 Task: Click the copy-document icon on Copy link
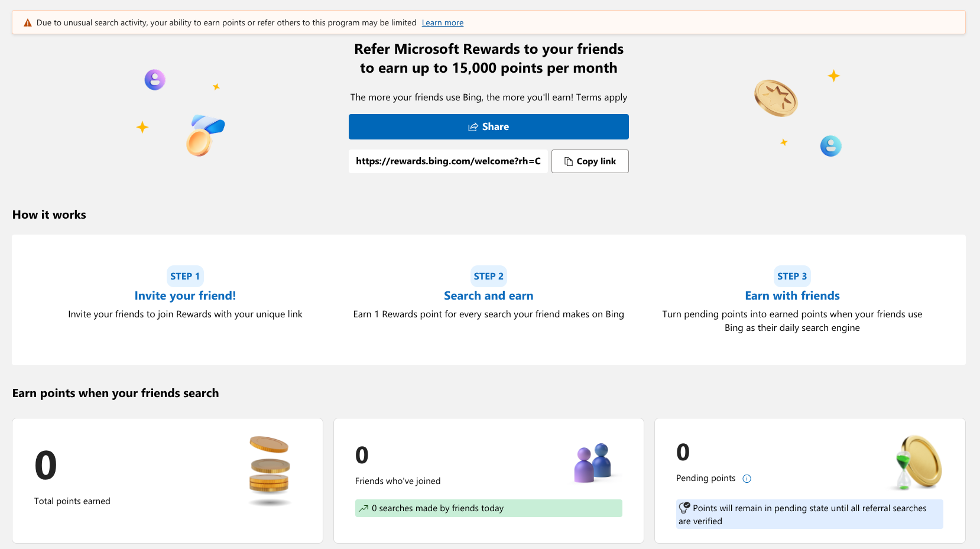click(x=568, y=161)
